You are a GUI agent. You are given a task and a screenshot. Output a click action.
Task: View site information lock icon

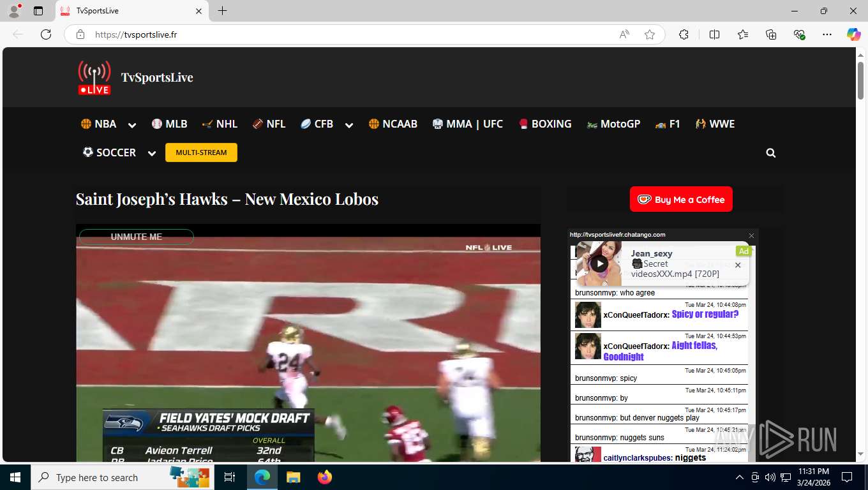80,34
